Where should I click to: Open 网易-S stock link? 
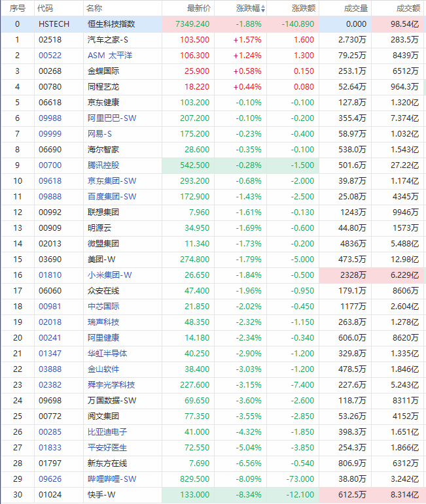tap(99, 134)
